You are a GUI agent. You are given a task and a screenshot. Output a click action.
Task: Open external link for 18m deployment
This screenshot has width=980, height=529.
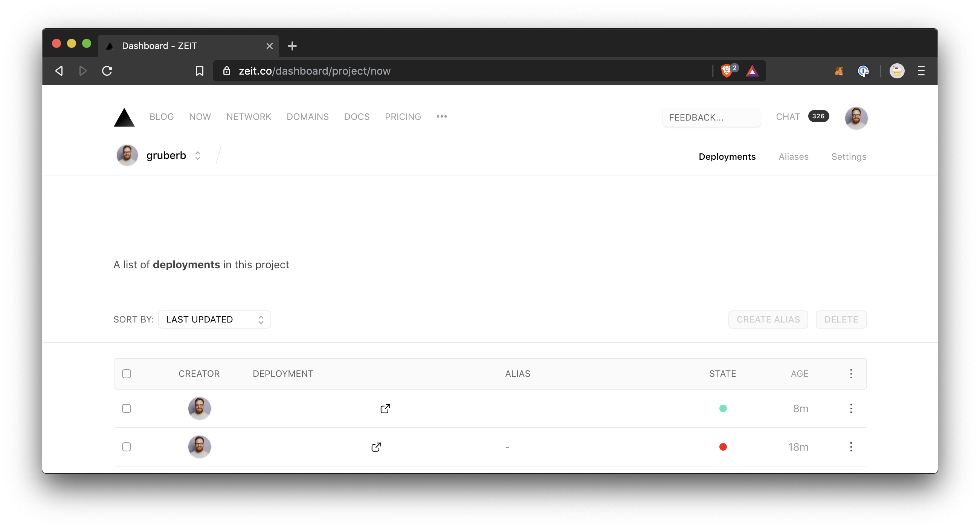pyautogui.click(x=376, y=447)
